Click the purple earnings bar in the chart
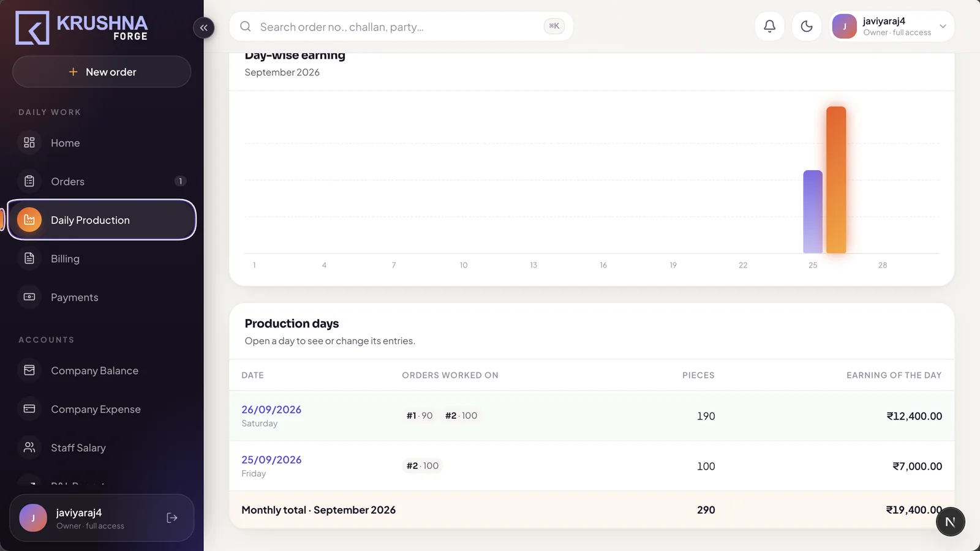This screenshot has height=551, width=980. (x=813, y=212)
